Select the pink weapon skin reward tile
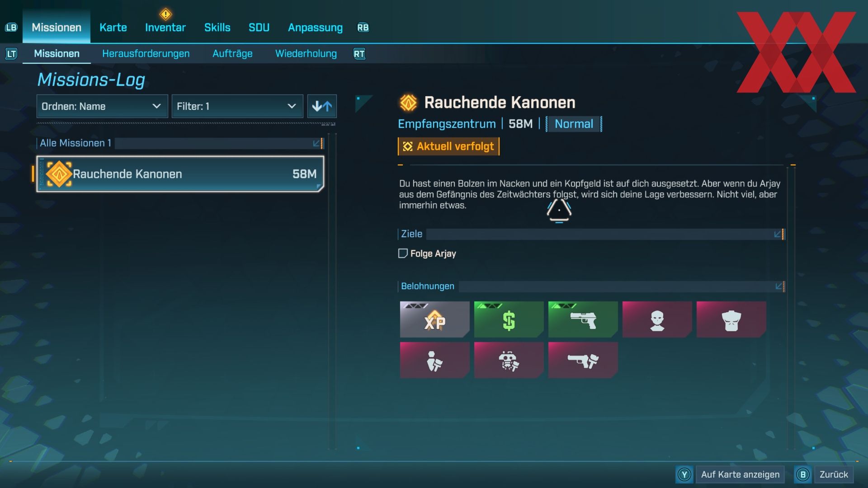The width and height of the screenshot is (868, 488). pos(583,360)
